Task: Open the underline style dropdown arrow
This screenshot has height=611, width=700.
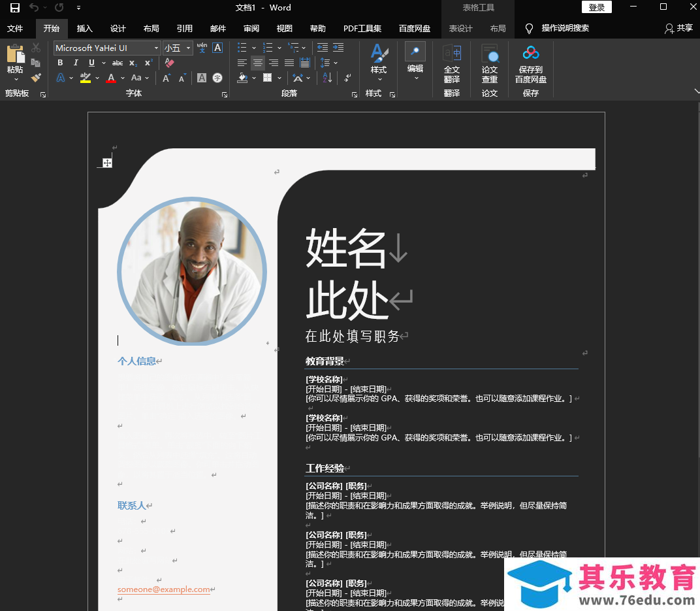Action: coord(104,63)
